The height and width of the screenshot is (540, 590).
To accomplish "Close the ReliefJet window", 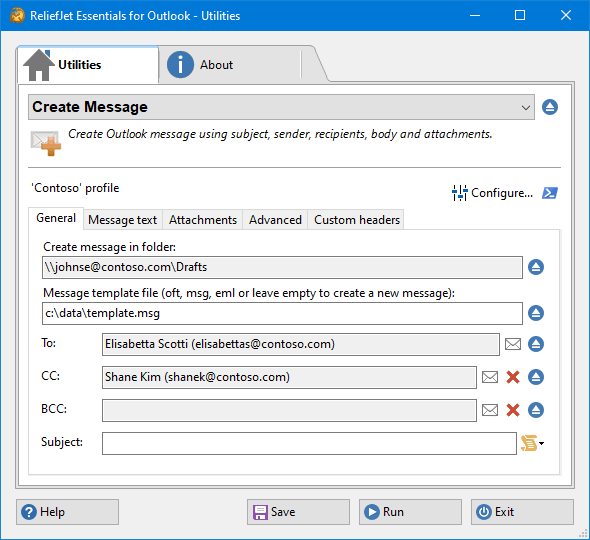I will pos(566,15).
